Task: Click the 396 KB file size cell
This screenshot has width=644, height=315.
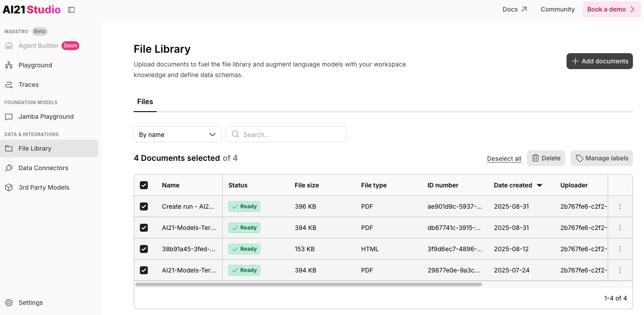Action: click(305, 206)
